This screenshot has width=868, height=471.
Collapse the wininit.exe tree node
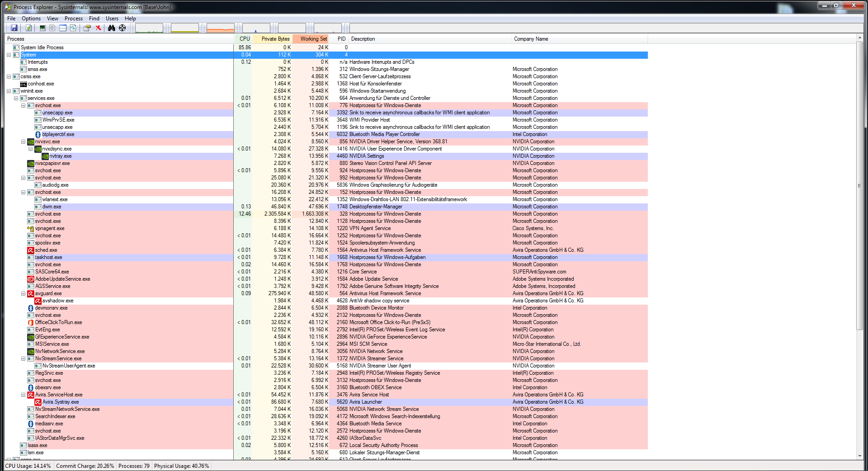[x=9, y=91]
